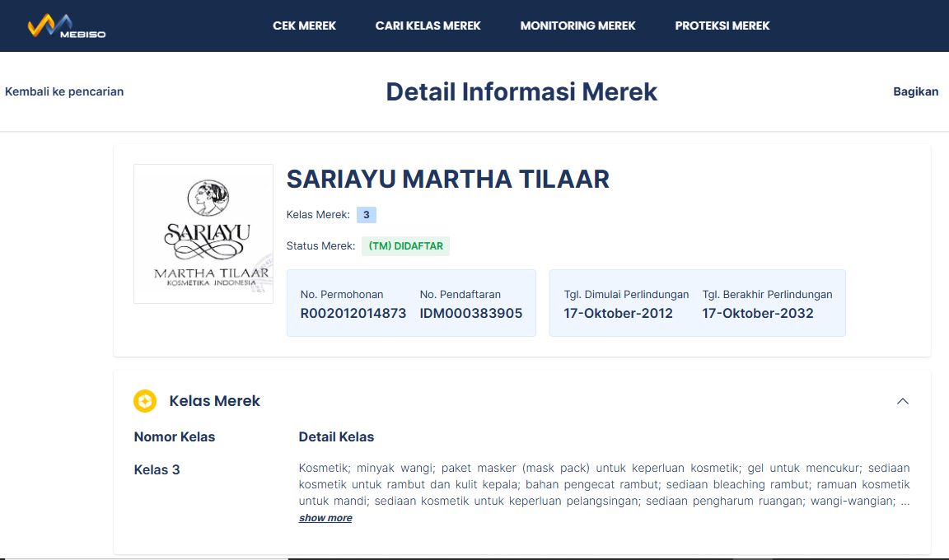Select registration number IDM000383905
The width and height of the screenshot is (949, 560).
(471, 313)
